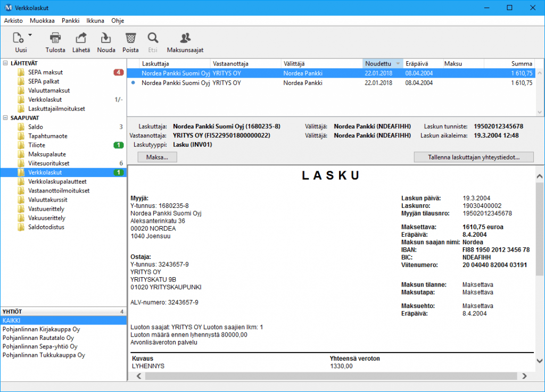Open the Pankki menu
Screen dimensions: 545x392
click(x=70, y=21)
